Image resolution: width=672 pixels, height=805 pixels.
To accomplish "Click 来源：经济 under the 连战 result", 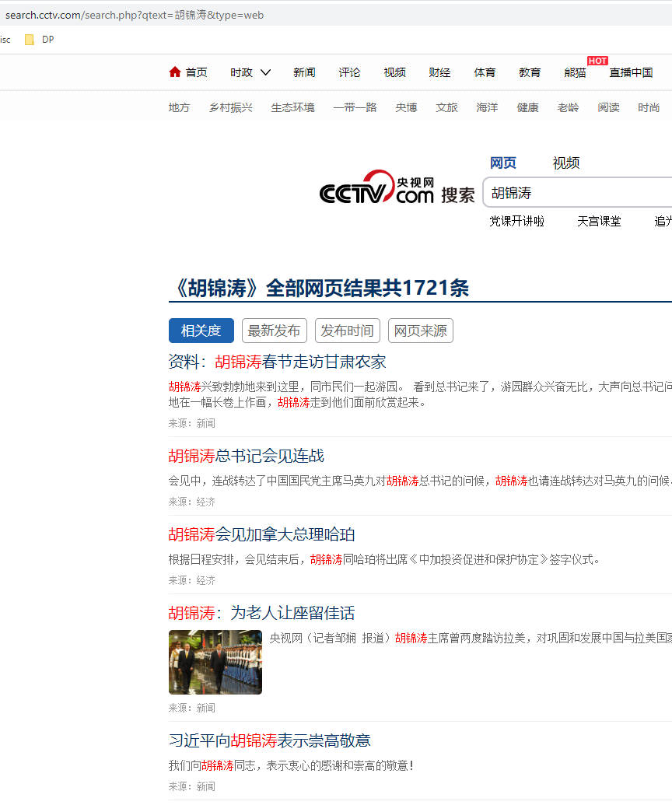I will tap(192, 502).
